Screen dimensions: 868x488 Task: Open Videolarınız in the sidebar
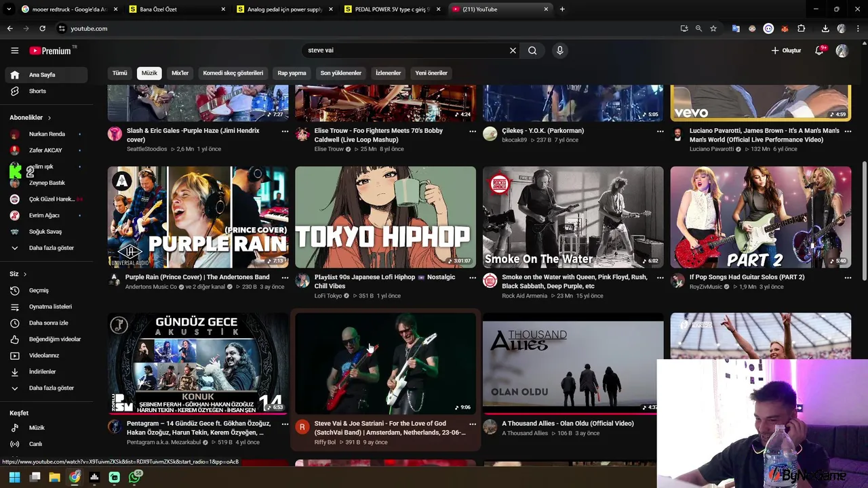45,355
